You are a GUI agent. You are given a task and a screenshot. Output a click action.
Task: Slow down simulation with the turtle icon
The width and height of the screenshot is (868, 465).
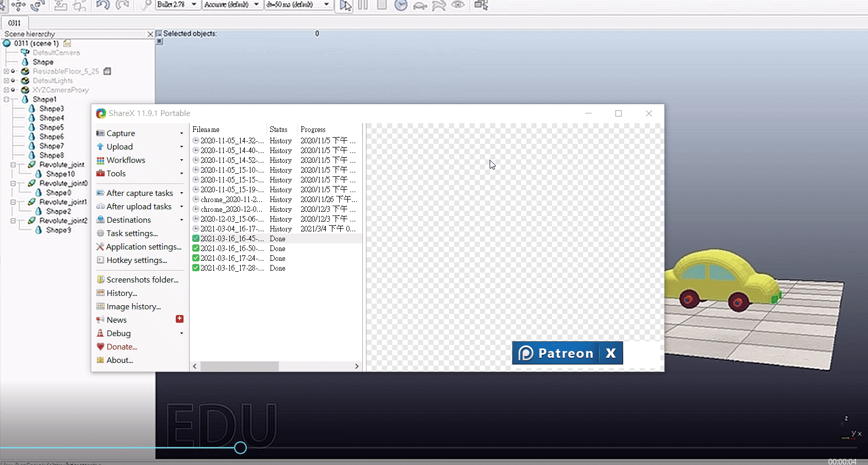420,6
